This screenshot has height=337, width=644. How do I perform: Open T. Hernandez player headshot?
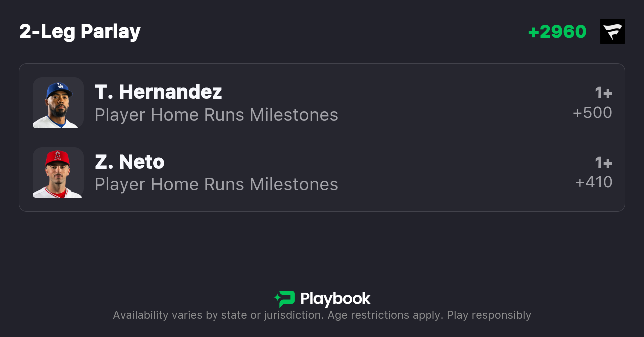click(x=58, y=103)
